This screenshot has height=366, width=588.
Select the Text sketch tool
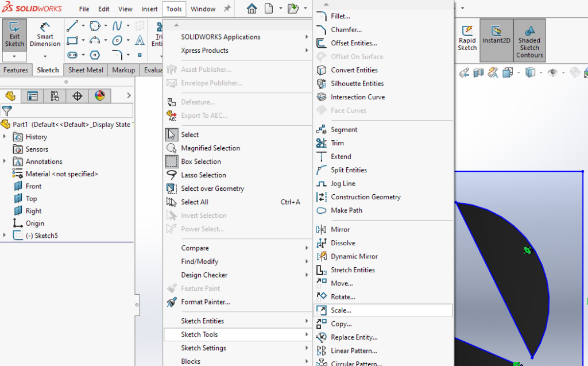click(x=140, y=40)
